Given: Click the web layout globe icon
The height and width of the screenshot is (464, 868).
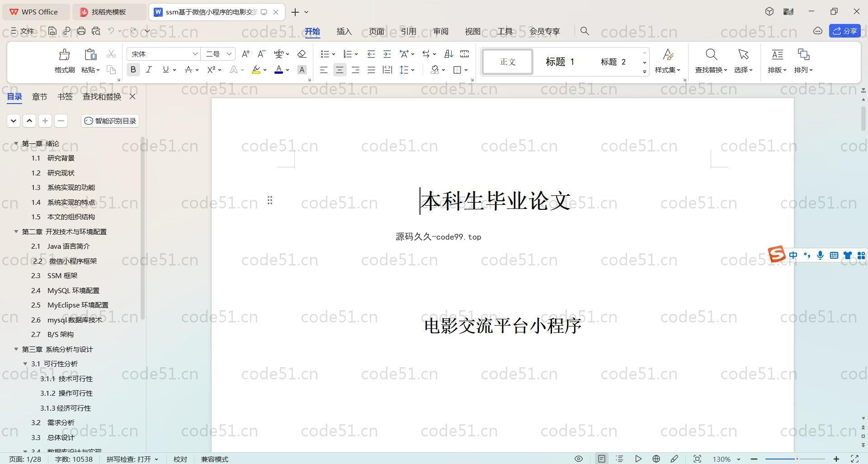Looking at the screenshot, I should [656, 459].
